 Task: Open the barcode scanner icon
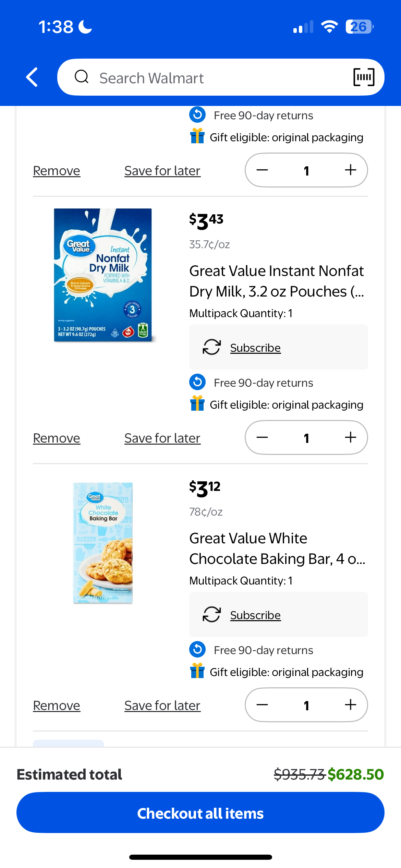364,77
